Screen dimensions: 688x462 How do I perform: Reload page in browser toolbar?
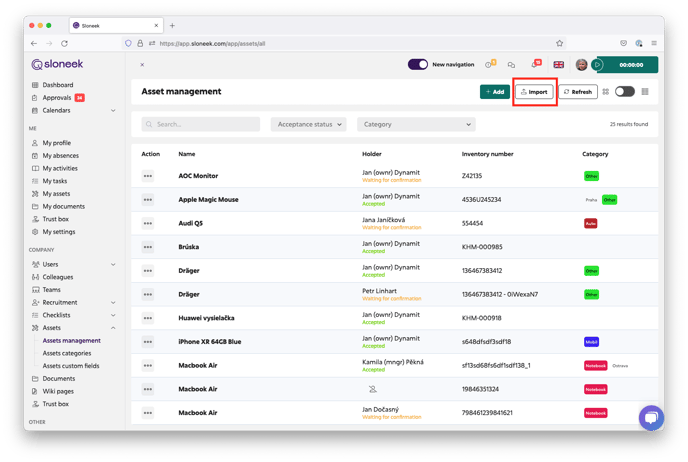64,43
